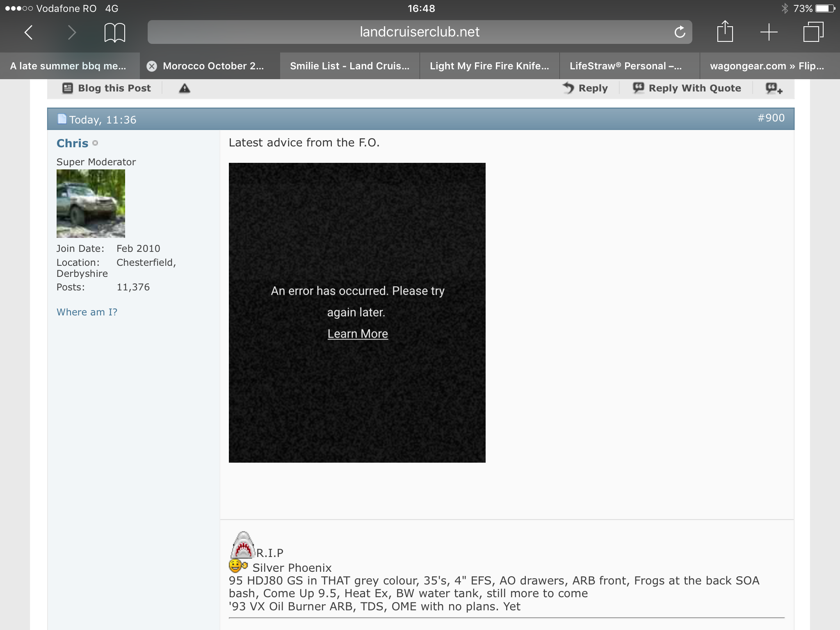Switch to A late summer bbq tab
The width and height of the screenshot is (840, 630).
point(70,66)
